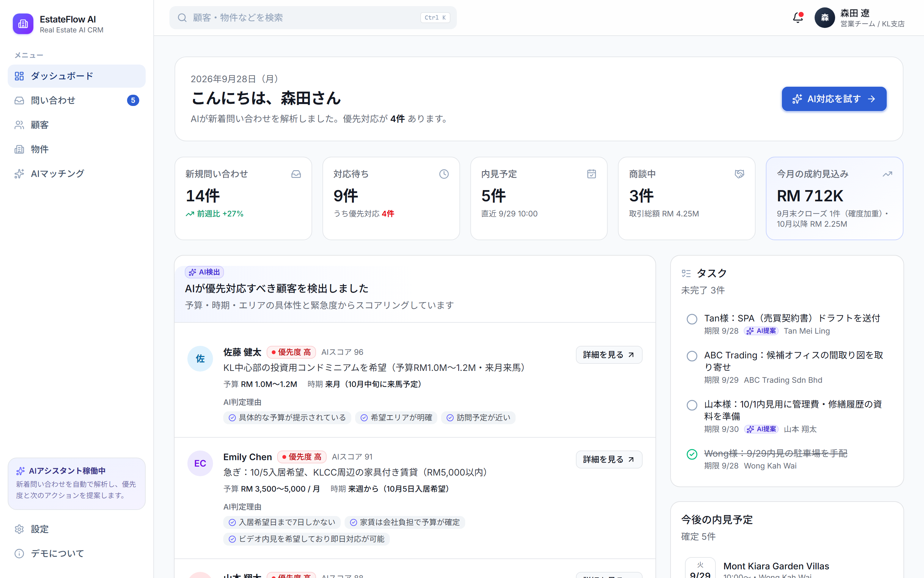Click the unread badge 5 on 問い合わせ

tap(133, 100)
